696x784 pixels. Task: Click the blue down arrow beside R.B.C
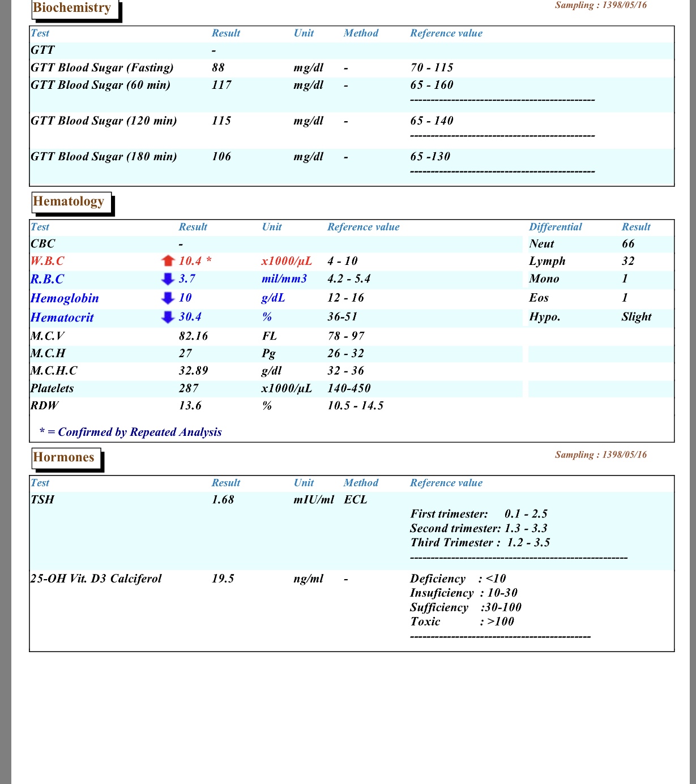[x=168, y=279]
